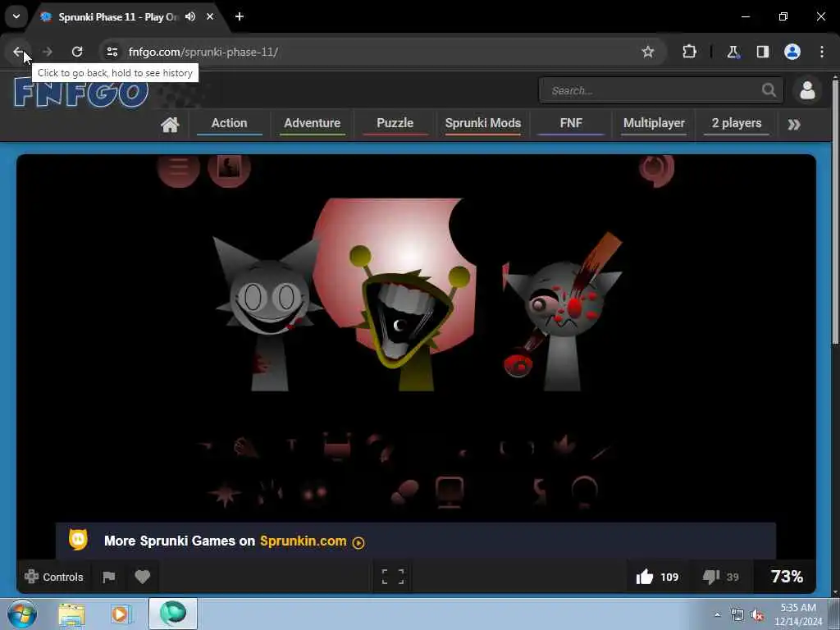840x630 pixels.
Task: View site information icon in address bar
Action: [112, 52]
